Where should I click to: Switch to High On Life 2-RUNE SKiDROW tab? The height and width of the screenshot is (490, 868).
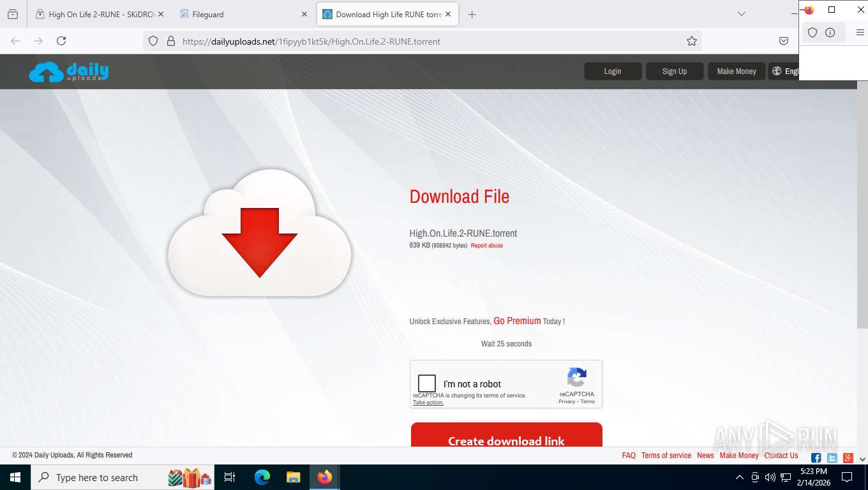[99, 14]
